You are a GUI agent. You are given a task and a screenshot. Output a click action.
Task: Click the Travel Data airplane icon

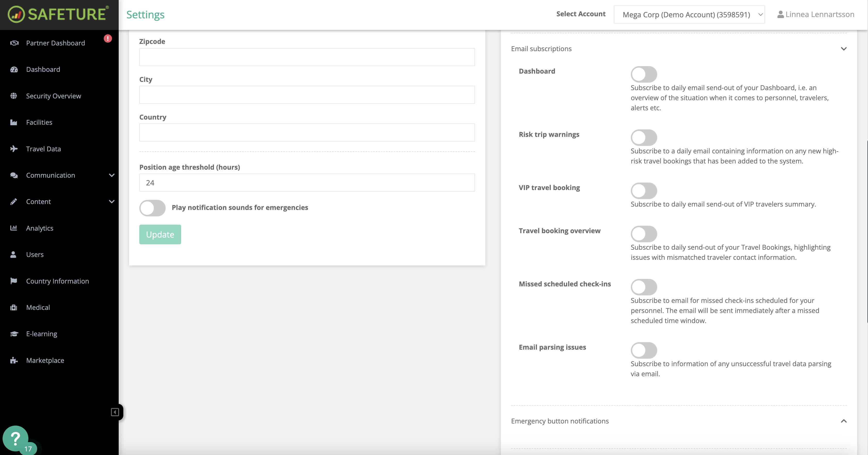[14, 149]
